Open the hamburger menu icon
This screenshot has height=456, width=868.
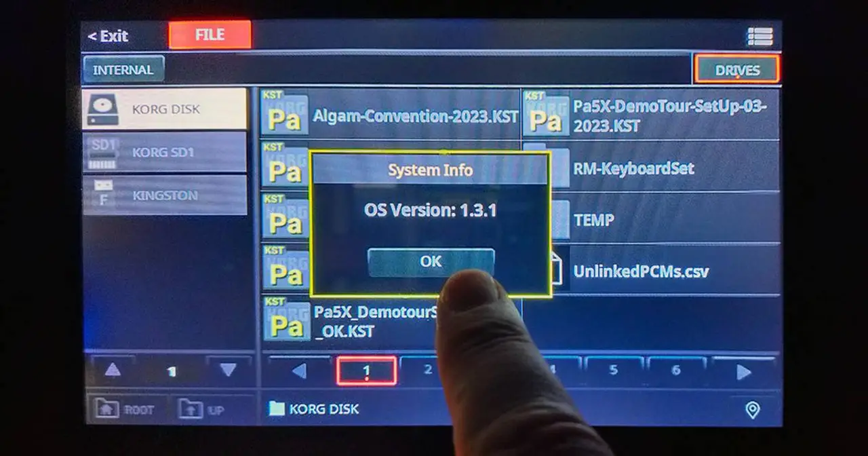(759, 37)
